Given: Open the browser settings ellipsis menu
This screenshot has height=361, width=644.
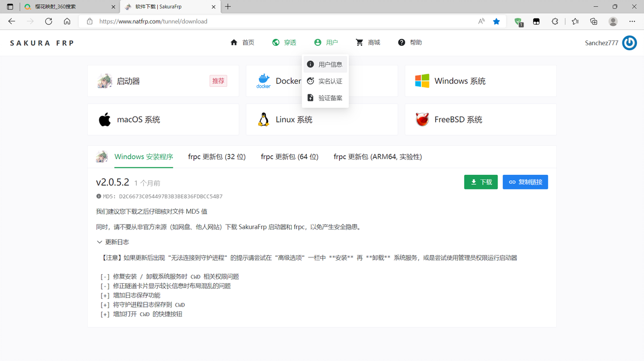Looking at the screenshot, I should (632, 22).
